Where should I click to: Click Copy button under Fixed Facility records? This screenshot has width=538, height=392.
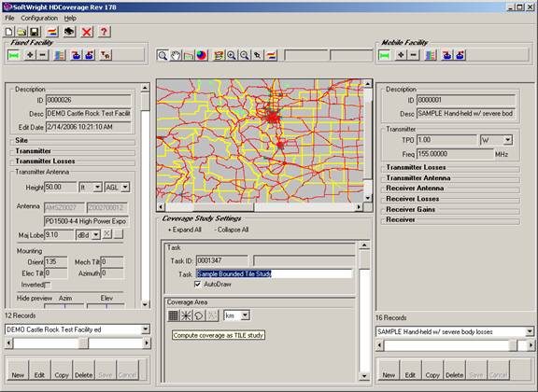(62, 370)
